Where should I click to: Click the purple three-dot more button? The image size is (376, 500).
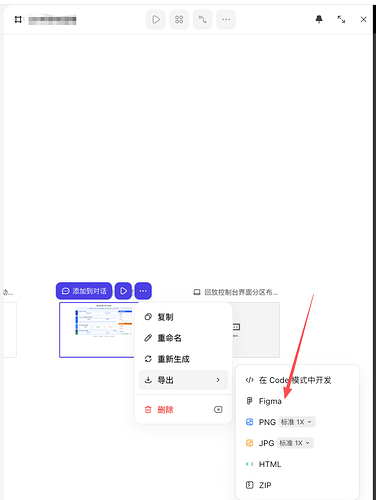click(x=143, y=291)
